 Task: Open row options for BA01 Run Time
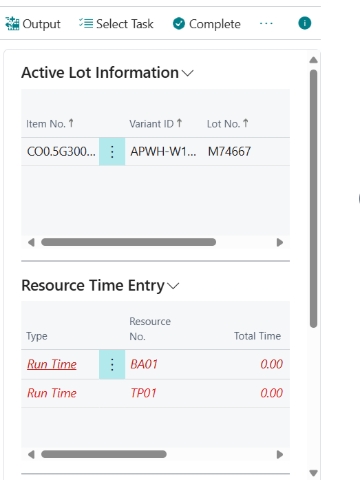[x=112, y=364]
